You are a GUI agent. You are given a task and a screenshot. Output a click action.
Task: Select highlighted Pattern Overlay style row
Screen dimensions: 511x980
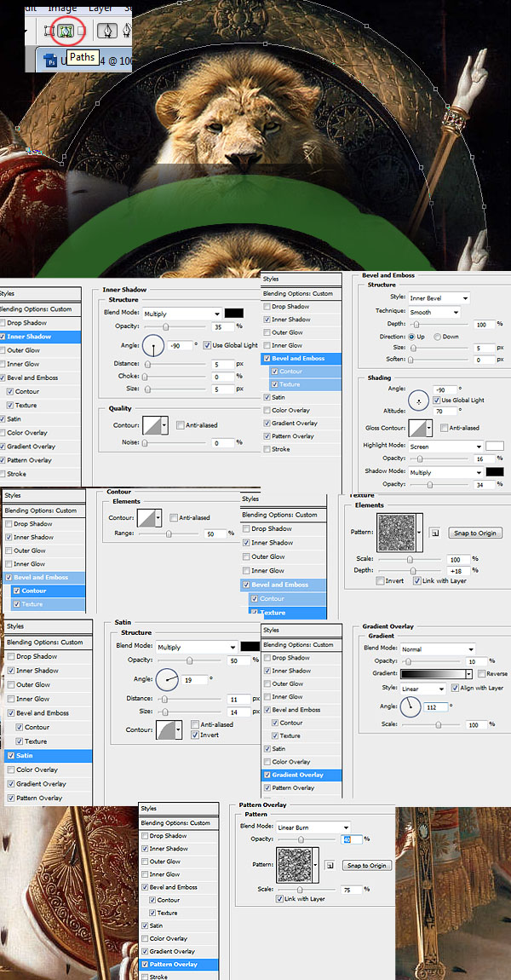point(179,965)
